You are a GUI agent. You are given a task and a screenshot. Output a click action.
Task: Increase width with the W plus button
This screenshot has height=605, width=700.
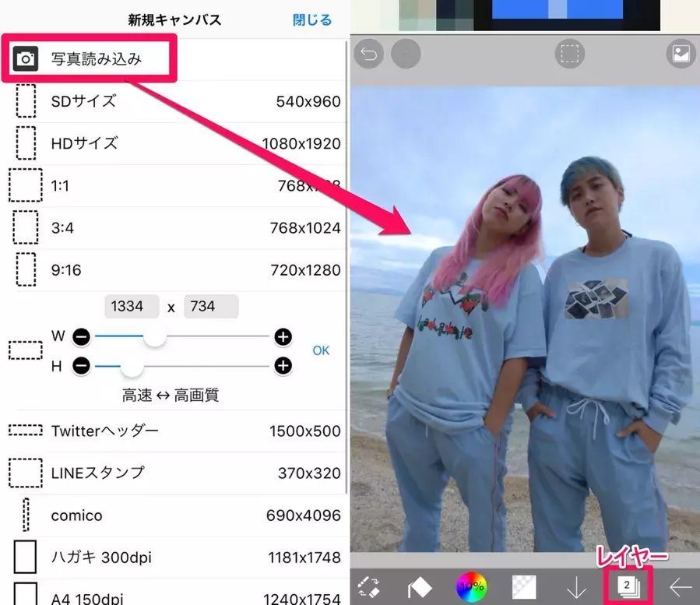(283, 336)
